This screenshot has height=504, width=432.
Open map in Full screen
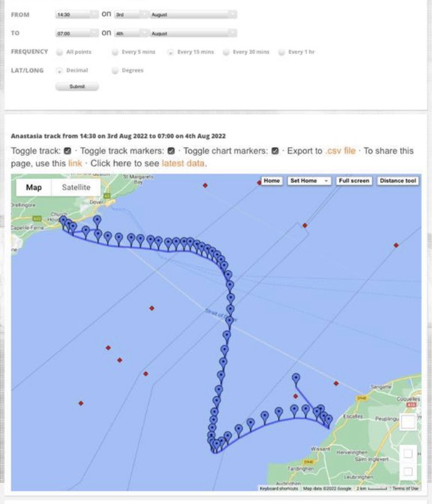click(354, 181)
